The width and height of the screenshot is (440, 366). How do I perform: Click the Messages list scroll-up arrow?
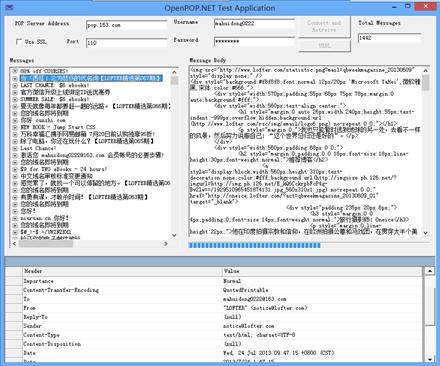tap(174, 72)
